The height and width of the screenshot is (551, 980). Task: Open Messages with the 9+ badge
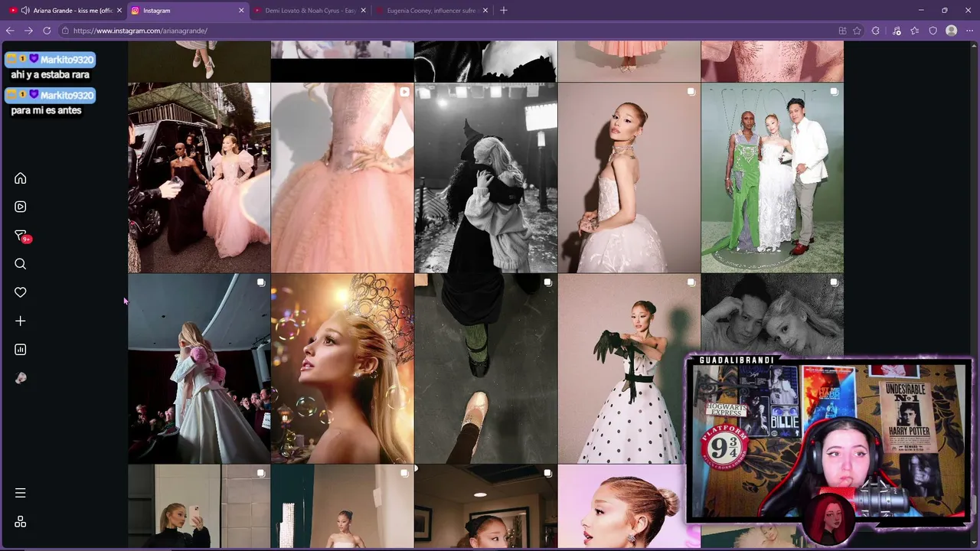coord(21,236)
